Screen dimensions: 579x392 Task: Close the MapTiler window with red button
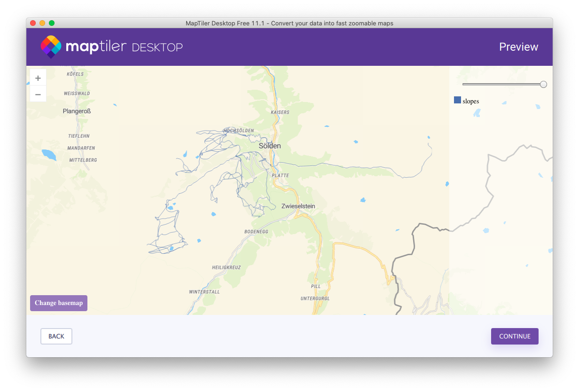point(33,23)
